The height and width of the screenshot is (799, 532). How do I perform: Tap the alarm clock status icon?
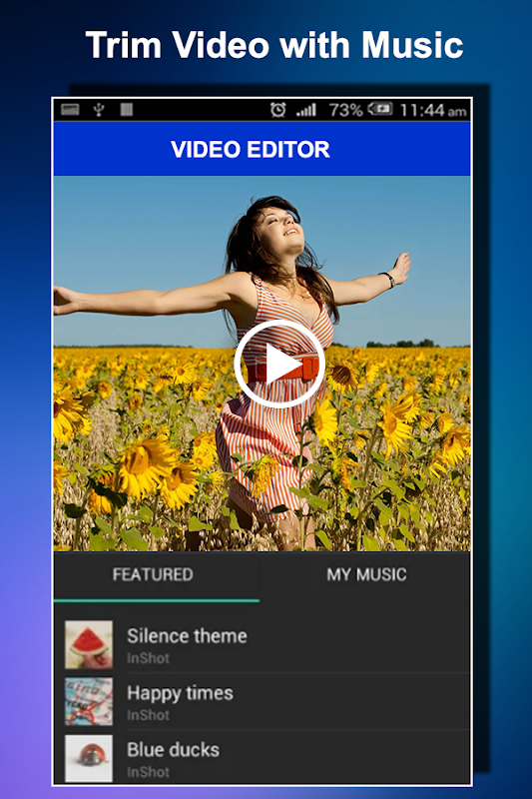click(x=277, y=109)
